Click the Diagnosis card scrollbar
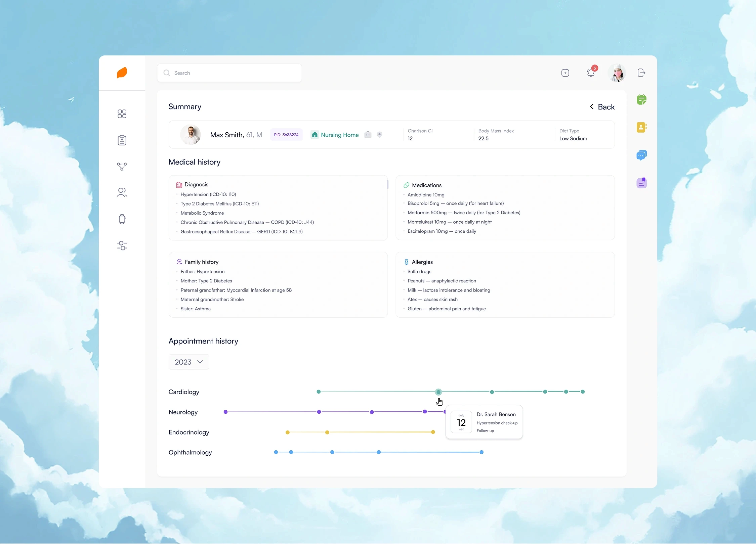756x544 pixels. [x=387, y=185]
